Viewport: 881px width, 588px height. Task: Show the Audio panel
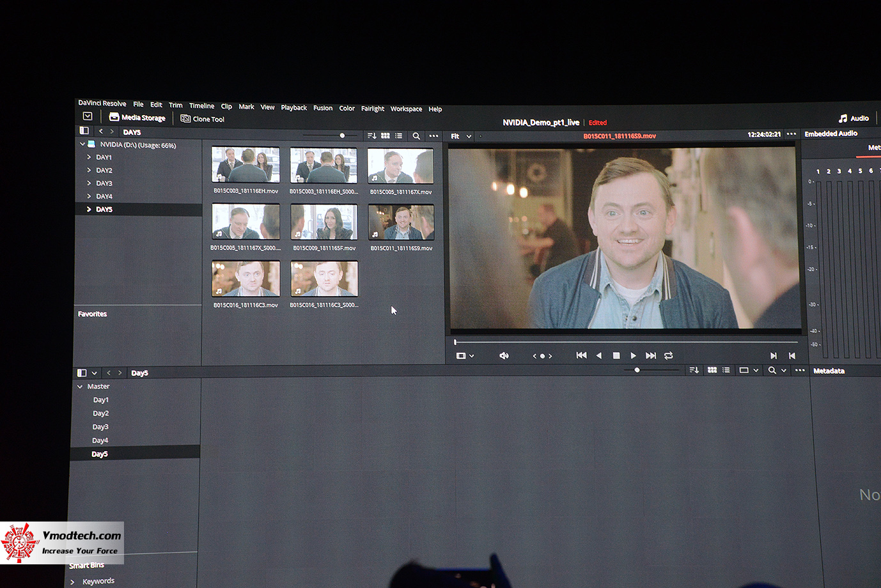(x=854, y=118)
